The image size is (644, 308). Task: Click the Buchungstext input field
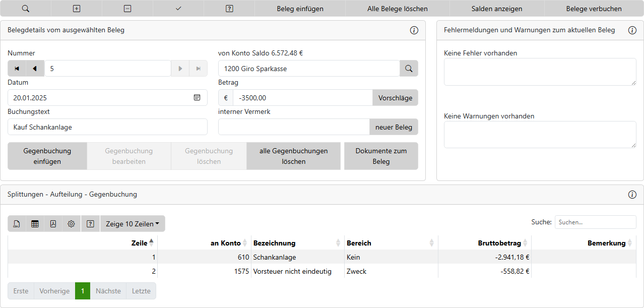coord(107,127)
